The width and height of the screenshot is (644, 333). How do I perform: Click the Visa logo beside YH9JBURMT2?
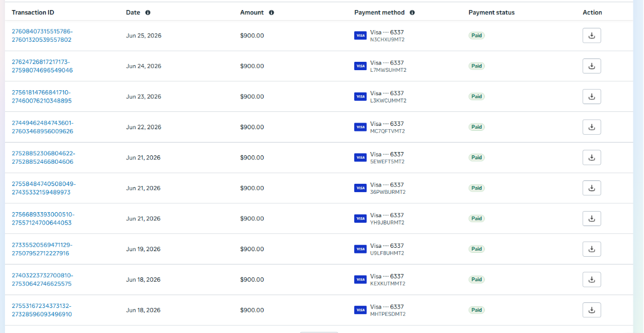click(360, 219)
